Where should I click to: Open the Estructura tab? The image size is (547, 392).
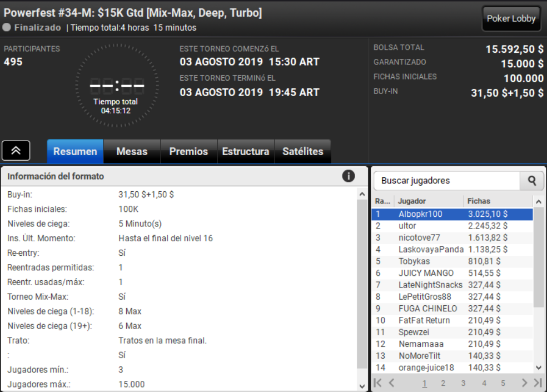pos(246,151)
